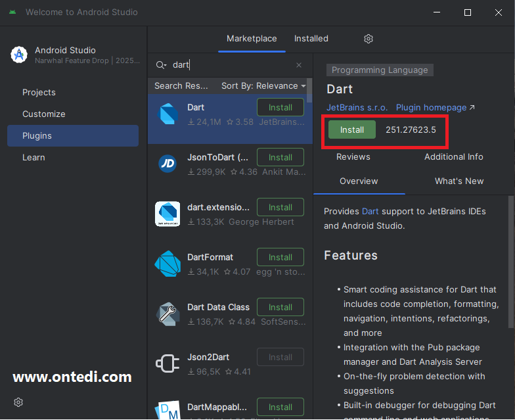Install the dart.extensions plugin

(280, 208)
